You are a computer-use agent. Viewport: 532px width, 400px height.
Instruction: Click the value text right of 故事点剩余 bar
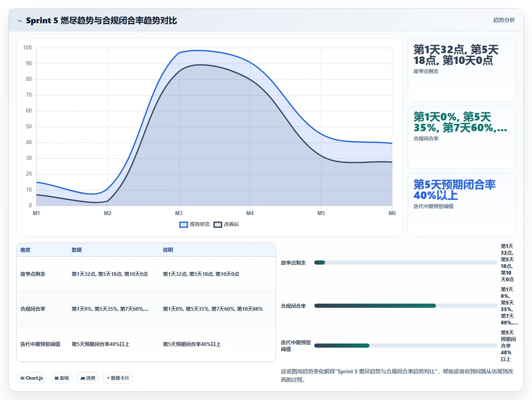[507, 263]
